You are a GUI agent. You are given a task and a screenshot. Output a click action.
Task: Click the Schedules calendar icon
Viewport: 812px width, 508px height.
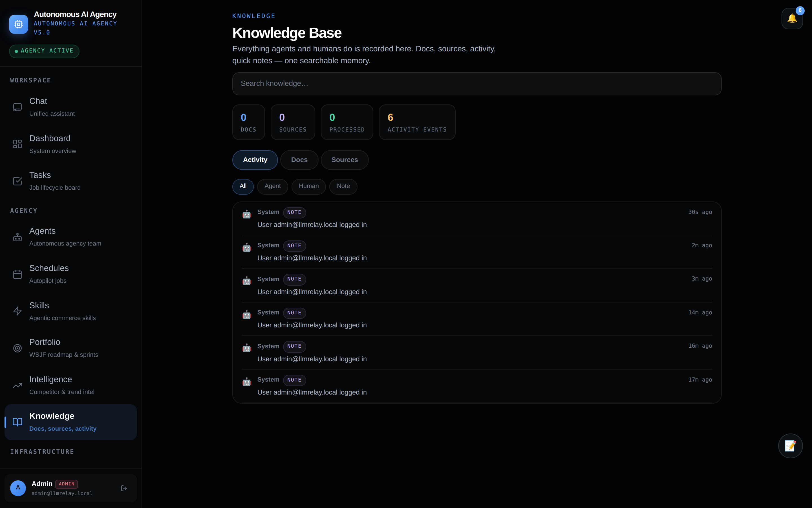pos(17,274)
